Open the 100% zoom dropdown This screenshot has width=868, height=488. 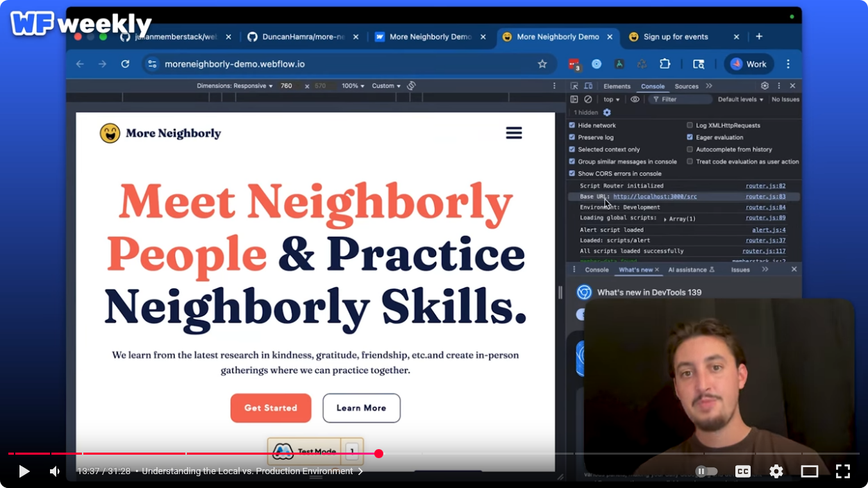353,86
